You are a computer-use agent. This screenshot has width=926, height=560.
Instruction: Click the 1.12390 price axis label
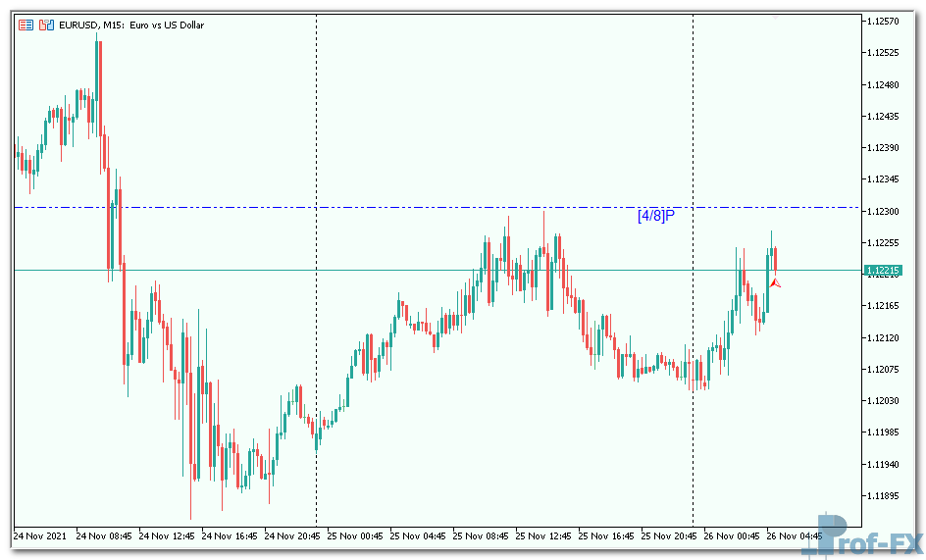[886, 147]
